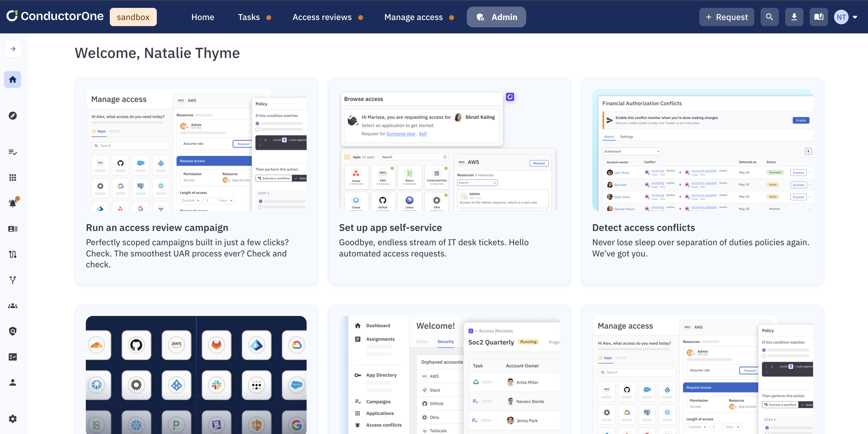Open the notifications bell in the sidebar

pyautogui.click(x=12, y=202)
